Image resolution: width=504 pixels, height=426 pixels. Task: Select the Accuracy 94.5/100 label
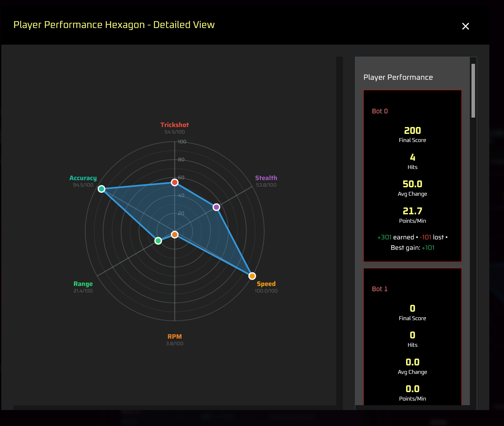(83, 185)
